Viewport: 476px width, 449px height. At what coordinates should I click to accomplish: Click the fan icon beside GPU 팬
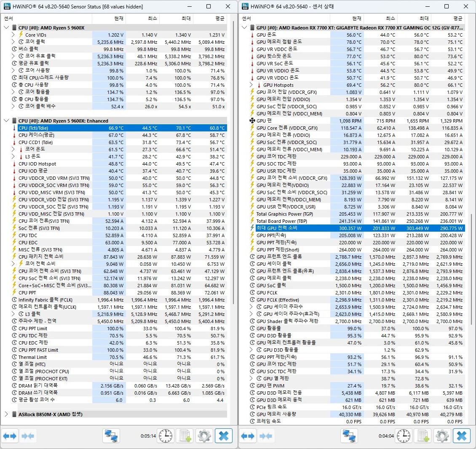pyautogui.click(x=252, y=120)
